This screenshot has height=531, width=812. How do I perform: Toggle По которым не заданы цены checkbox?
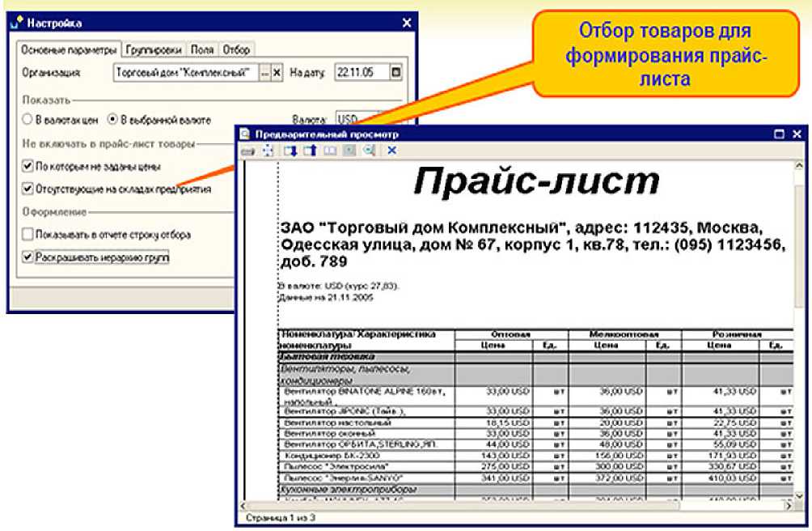(28, 166)
